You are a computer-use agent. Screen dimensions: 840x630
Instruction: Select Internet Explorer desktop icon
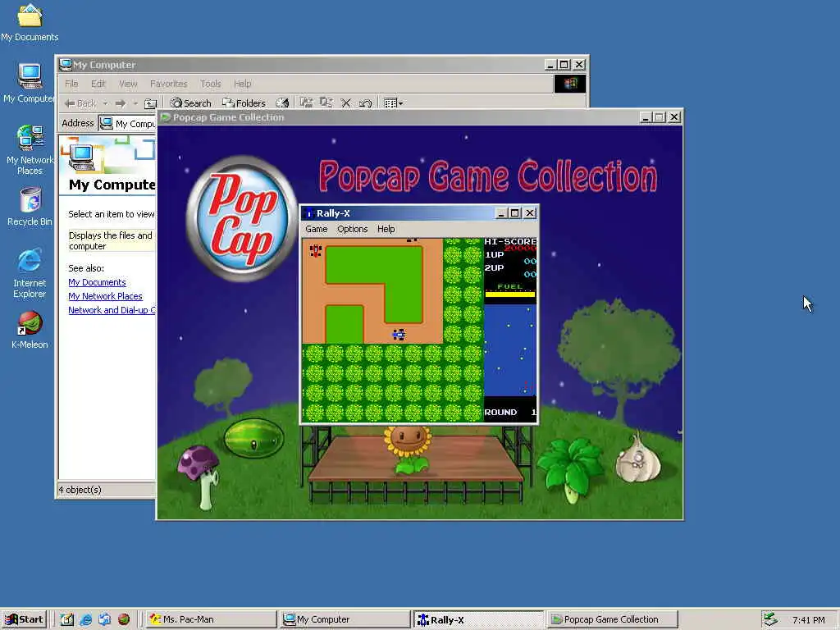coord(30,273)
